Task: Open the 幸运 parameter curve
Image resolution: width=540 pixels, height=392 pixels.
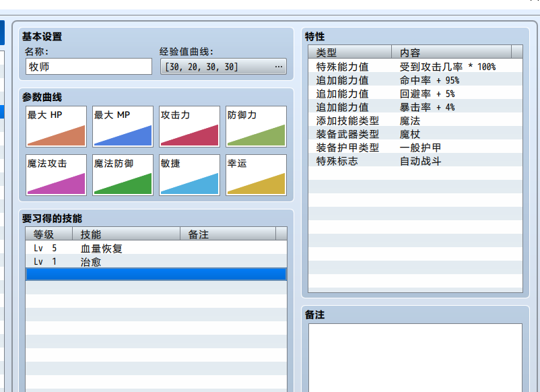Action: pos(257,175)
